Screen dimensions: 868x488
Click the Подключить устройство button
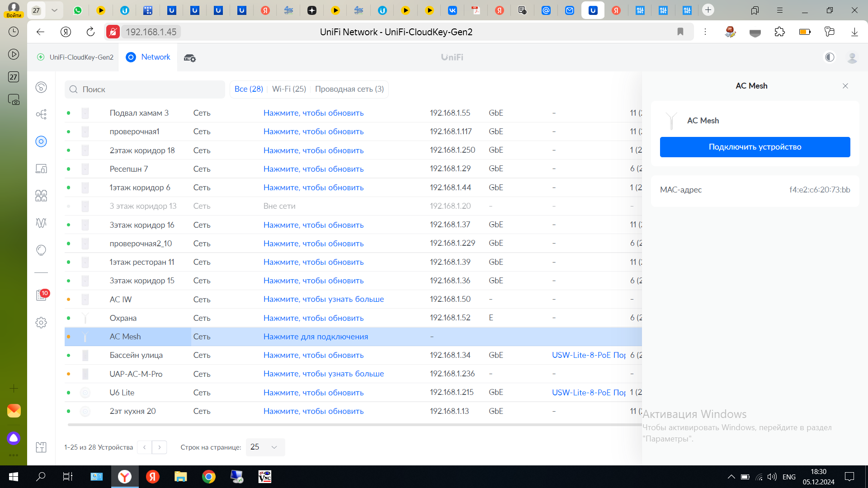click(755, 147)
